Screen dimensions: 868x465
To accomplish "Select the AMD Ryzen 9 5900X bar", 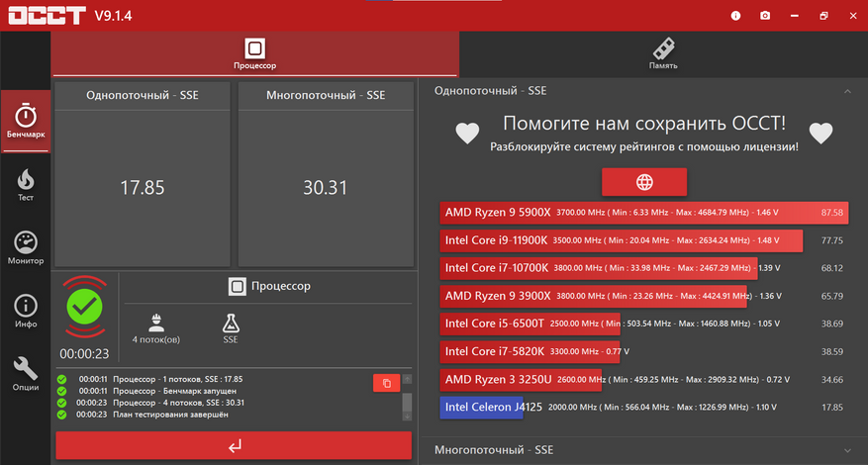I will [643, 213].
